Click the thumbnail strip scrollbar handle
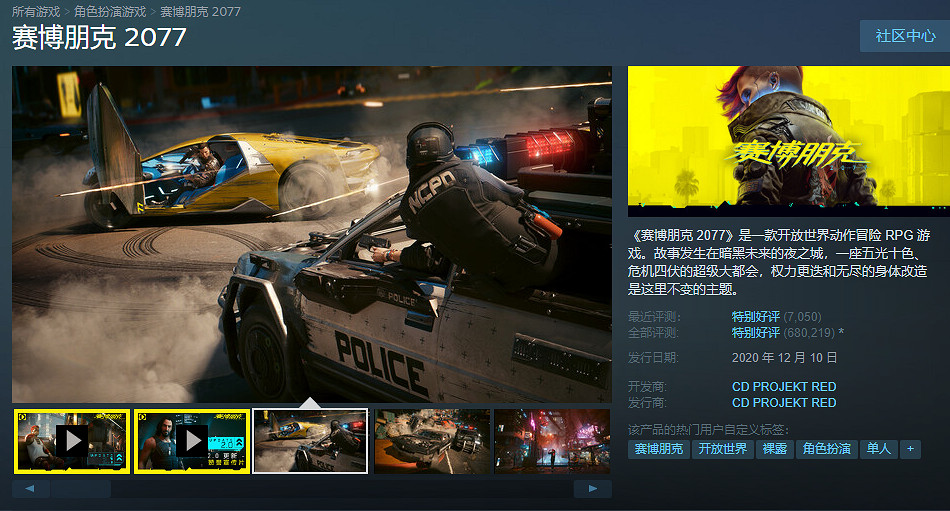 click(81, 489)
